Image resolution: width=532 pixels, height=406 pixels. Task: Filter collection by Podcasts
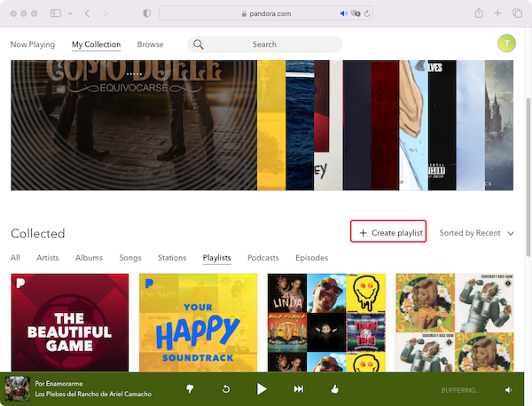263,258
